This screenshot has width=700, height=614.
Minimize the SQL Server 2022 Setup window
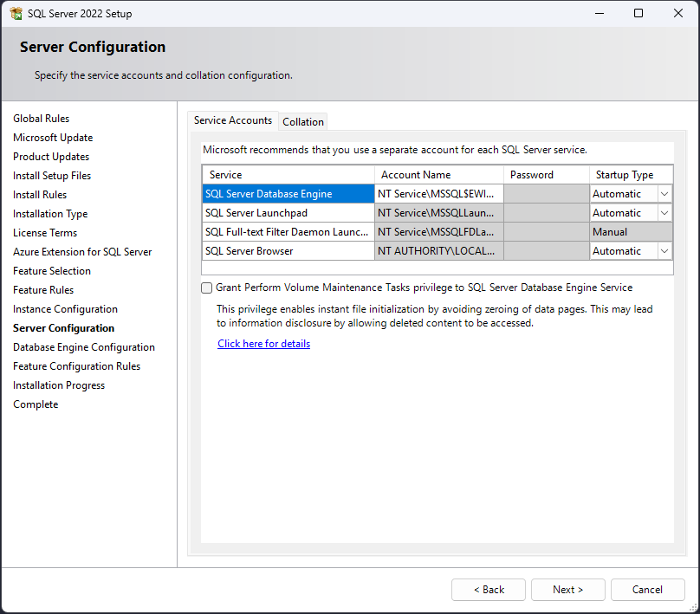(x=598, y=14)
